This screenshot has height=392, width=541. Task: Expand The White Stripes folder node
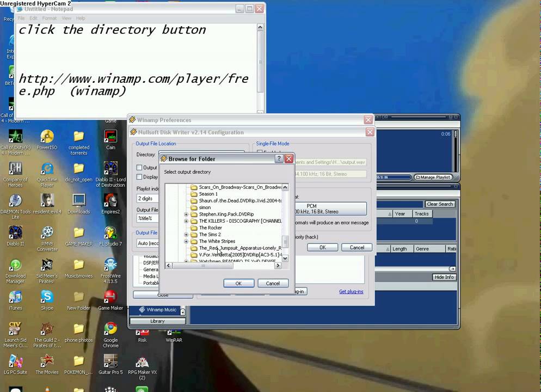[186, 241]
